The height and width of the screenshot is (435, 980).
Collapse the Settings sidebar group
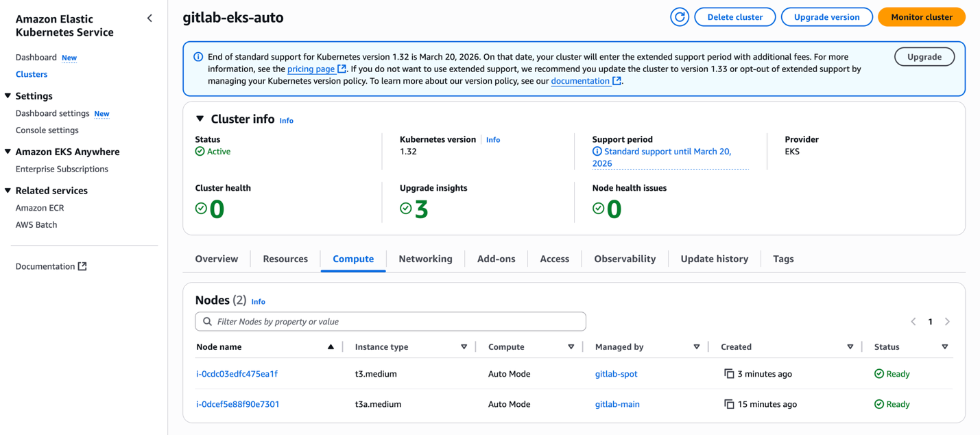8,96
